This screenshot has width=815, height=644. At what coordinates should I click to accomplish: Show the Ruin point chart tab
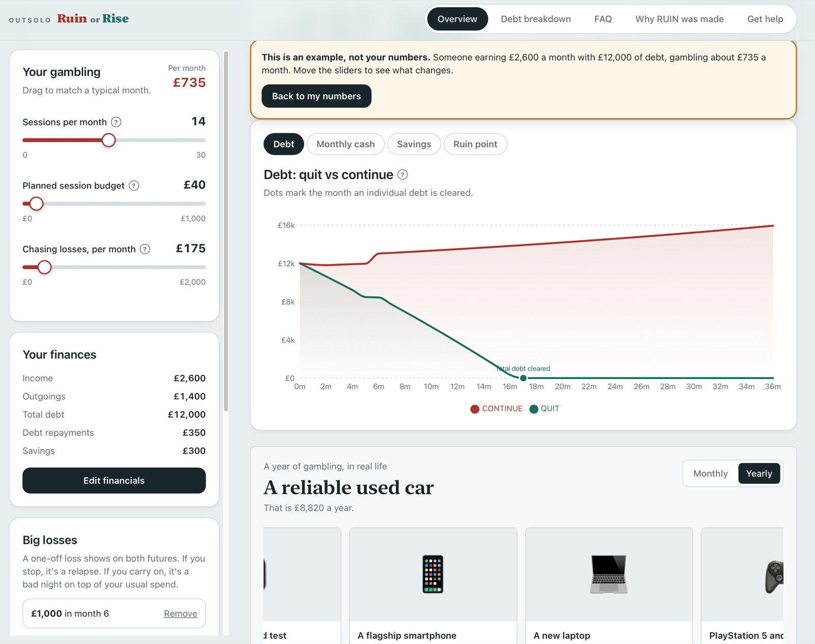click(475, 144)
